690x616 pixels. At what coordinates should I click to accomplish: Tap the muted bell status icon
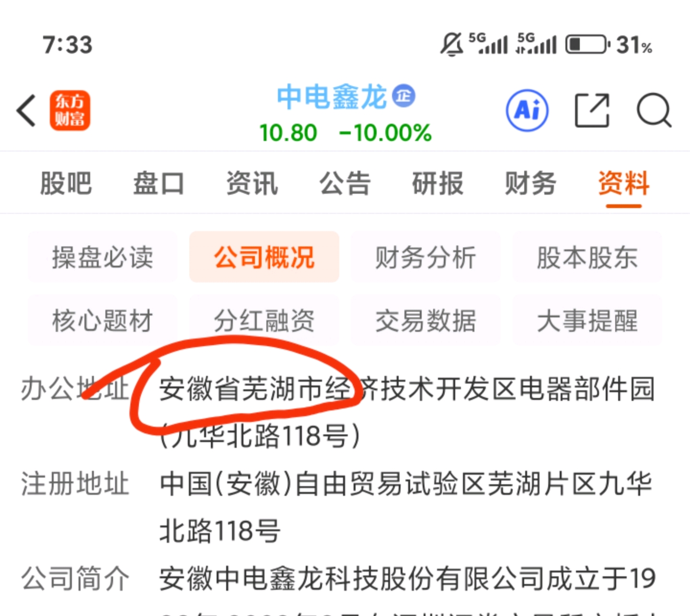click(451, 45)
